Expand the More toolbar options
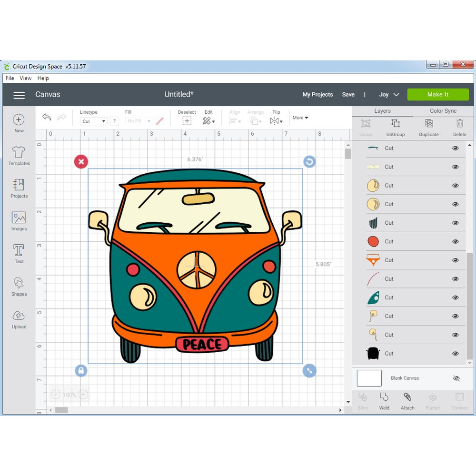The image size is (476, 476). [x=300, y=118]
